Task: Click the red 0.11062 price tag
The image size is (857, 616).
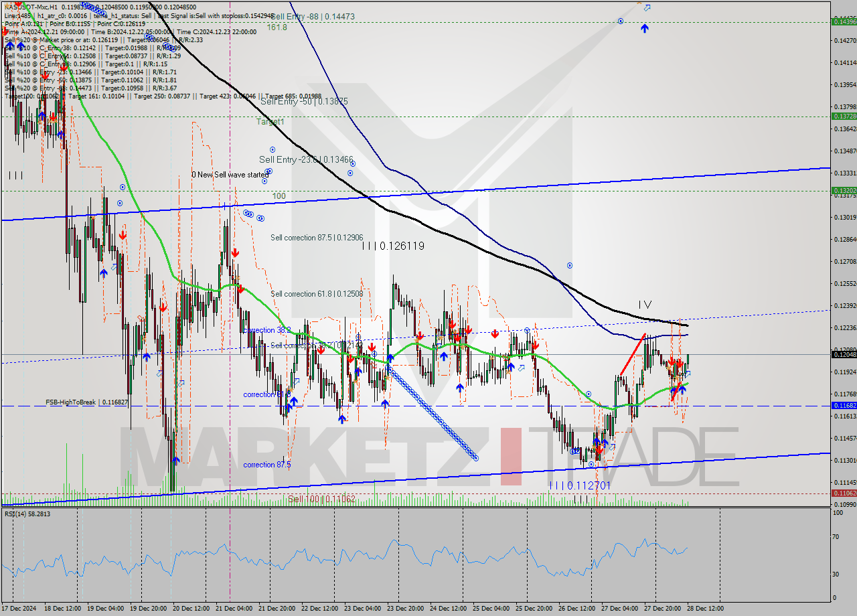Action: [843, 493]
